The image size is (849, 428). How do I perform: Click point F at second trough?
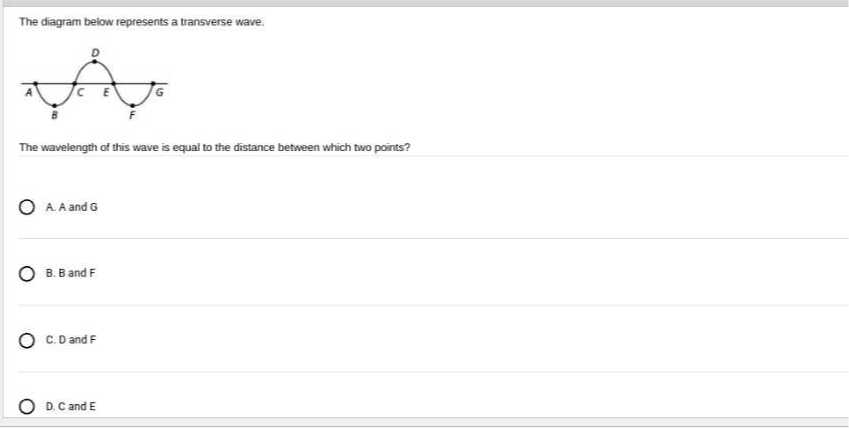point(133,106)
